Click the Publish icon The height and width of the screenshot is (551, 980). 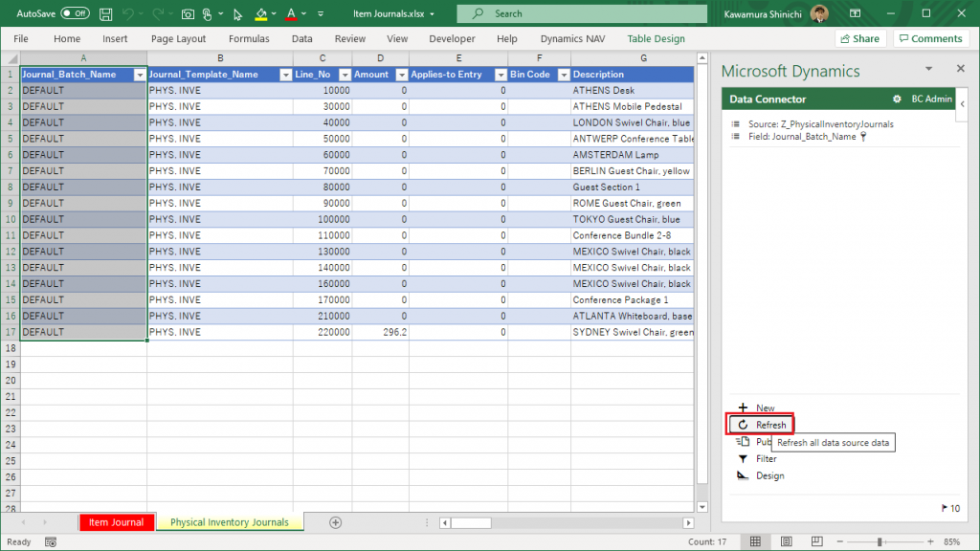tap(743, 442)
